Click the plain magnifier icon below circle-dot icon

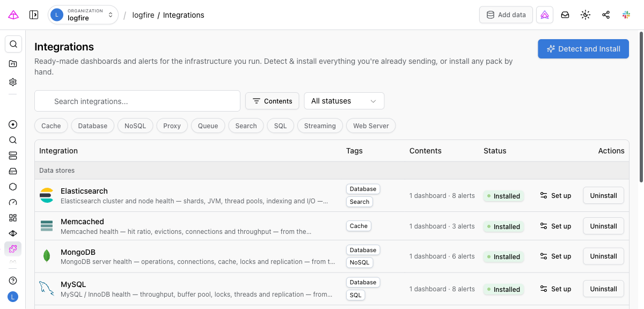click(13, 140)
